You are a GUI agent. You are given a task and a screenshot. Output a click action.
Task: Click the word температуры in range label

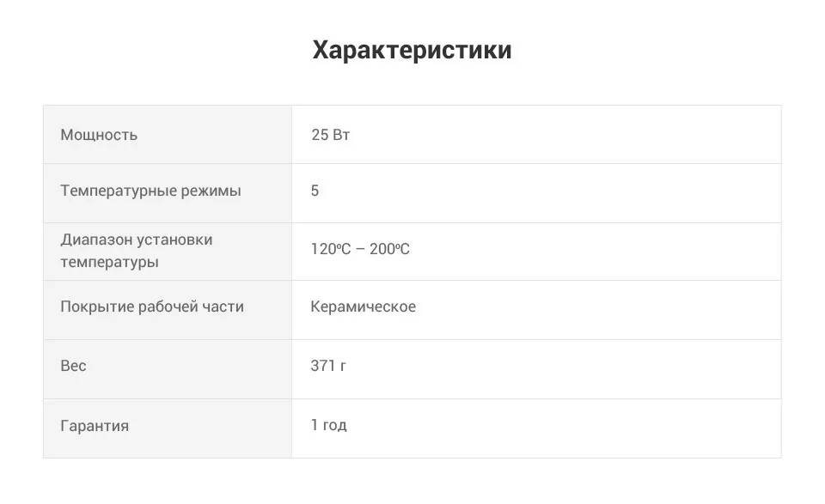tap(109, 262)
